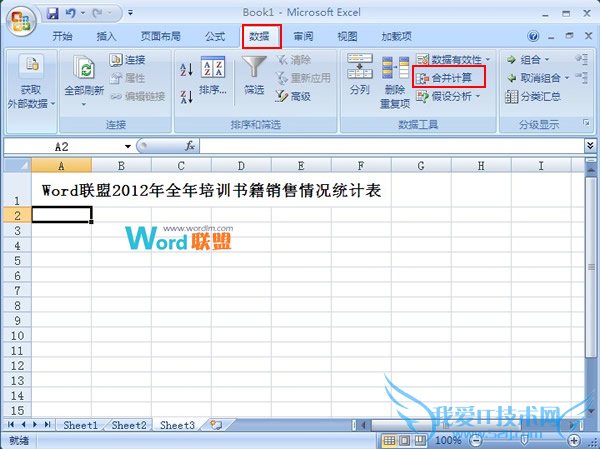
Task: Select row 10 header
Action: click(18, 336)
